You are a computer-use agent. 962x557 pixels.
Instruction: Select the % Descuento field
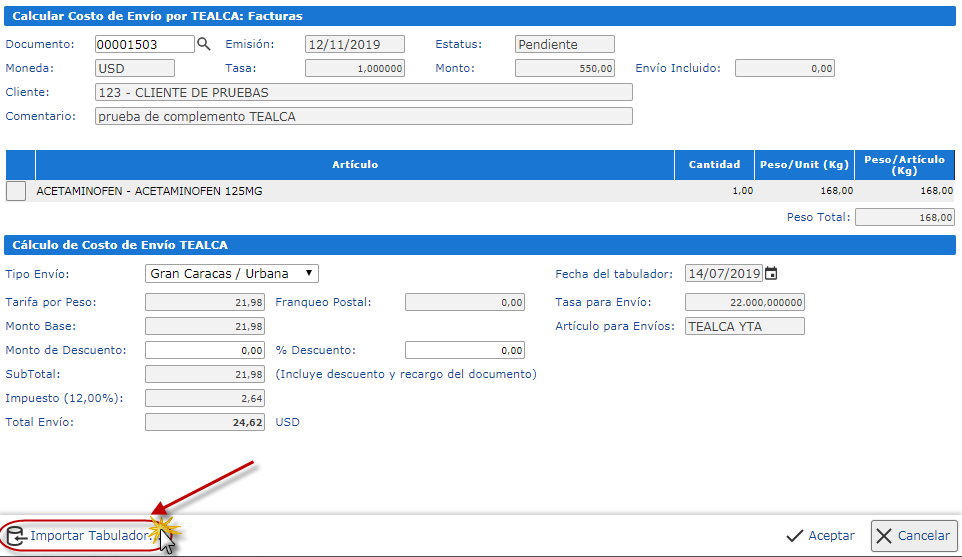click(465, 351)
